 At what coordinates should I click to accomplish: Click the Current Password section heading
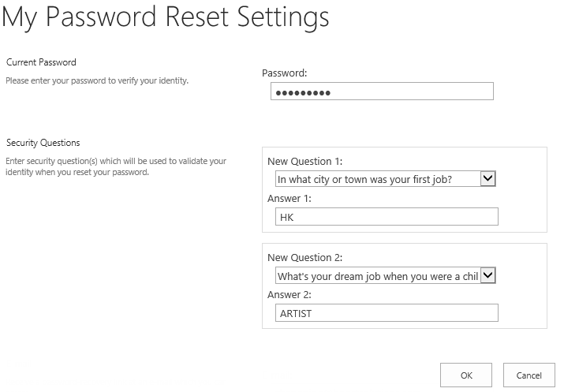point(41,62)
